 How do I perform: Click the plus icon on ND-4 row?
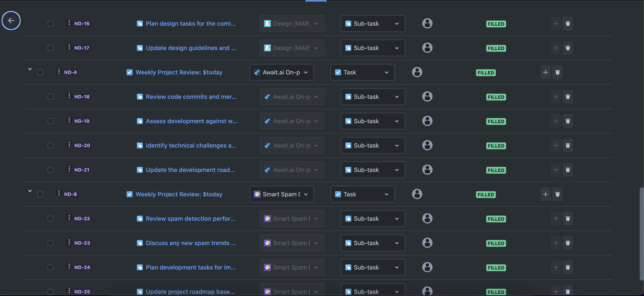(545, 72)
